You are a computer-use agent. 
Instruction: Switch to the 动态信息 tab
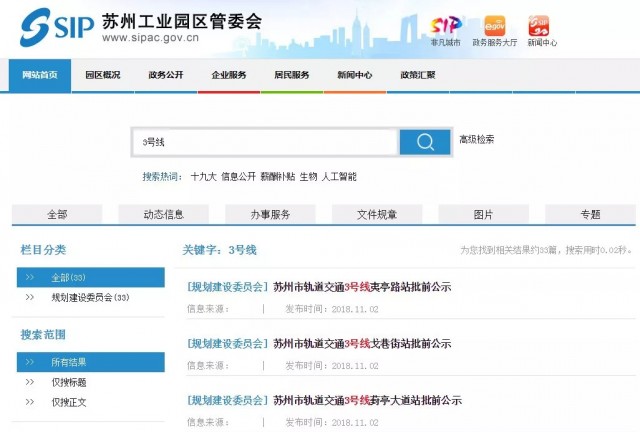click(164, 214)
